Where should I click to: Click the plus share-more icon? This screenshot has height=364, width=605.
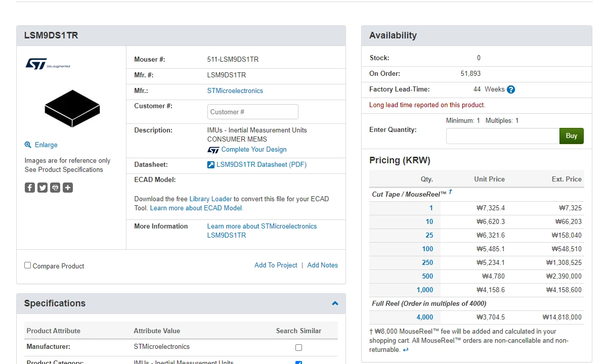(x=68, y=188)
